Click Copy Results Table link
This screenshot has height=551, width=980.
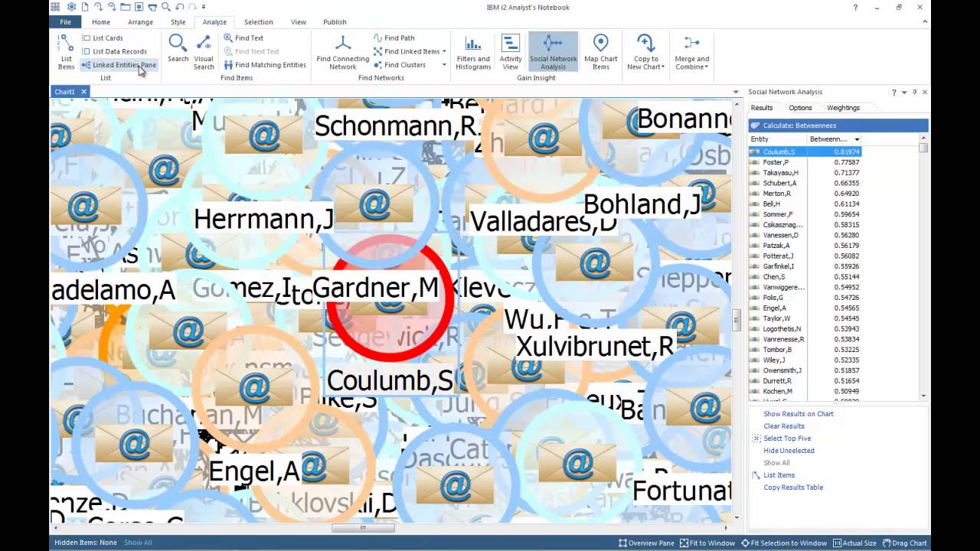793,487
